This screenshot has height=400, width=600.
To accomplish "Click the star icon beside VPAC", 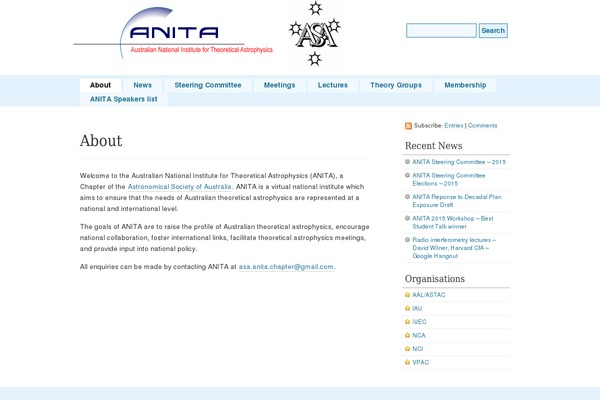I will tap(408, 362).
